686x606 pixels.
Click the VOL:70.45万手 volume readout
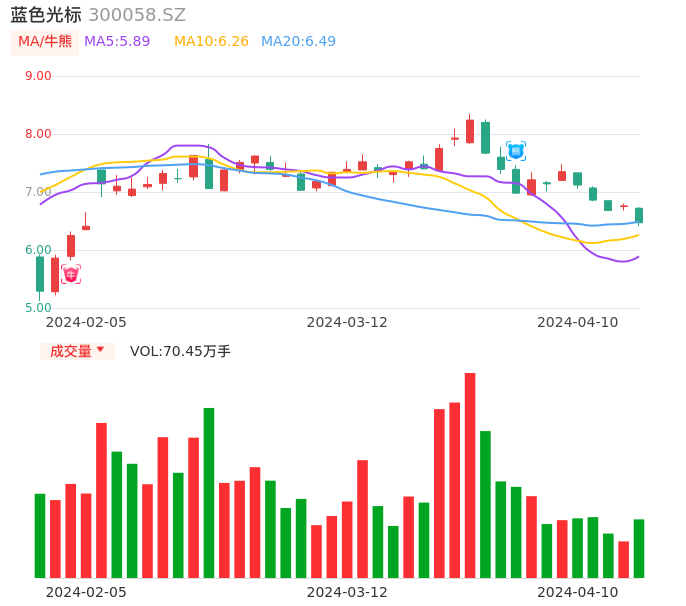pyautogui.click(x=180, y=351)
